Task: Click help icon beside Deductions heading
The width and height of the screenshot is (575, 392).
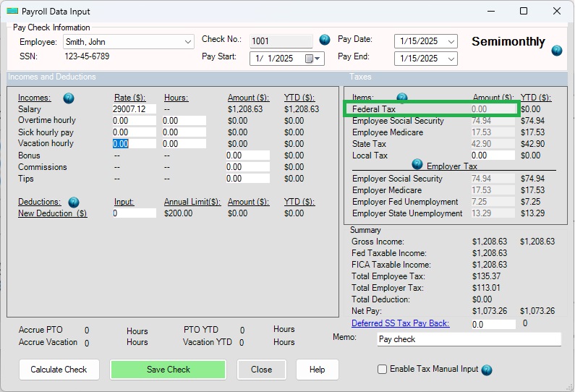Action: click(74, 203)
